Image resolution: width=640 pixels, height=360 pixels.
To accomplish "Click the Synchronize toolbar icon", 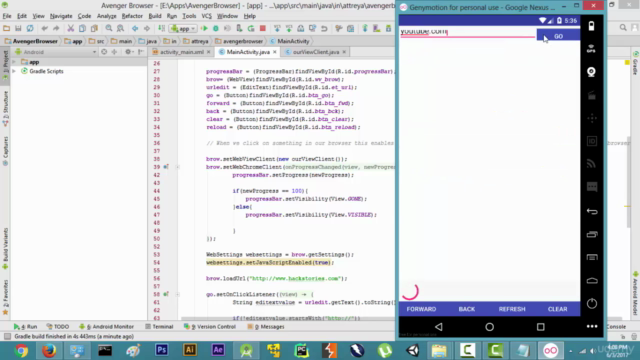I will tap(30, 28).
